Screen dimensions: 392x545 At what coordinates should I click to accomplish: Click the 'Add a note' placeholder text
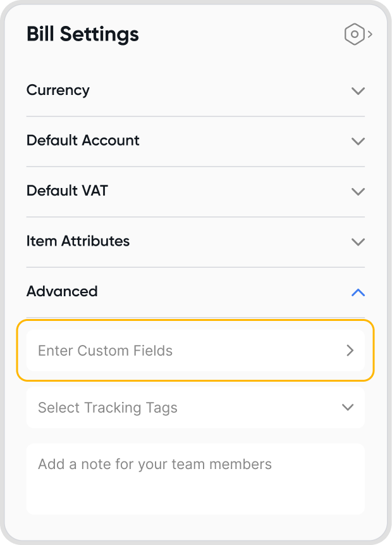tap(155, 464)
